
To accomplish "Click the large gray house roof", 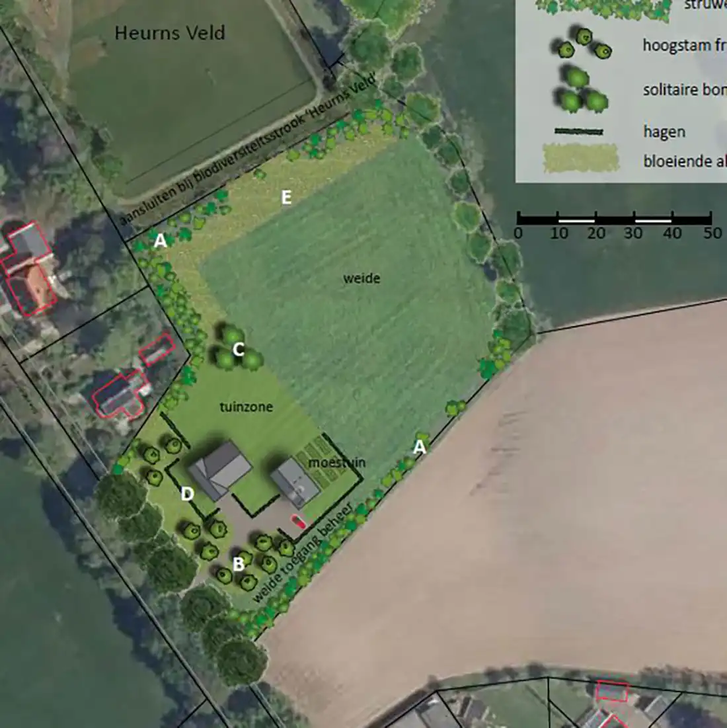I will pyautogui.click(x=220, y=470).
